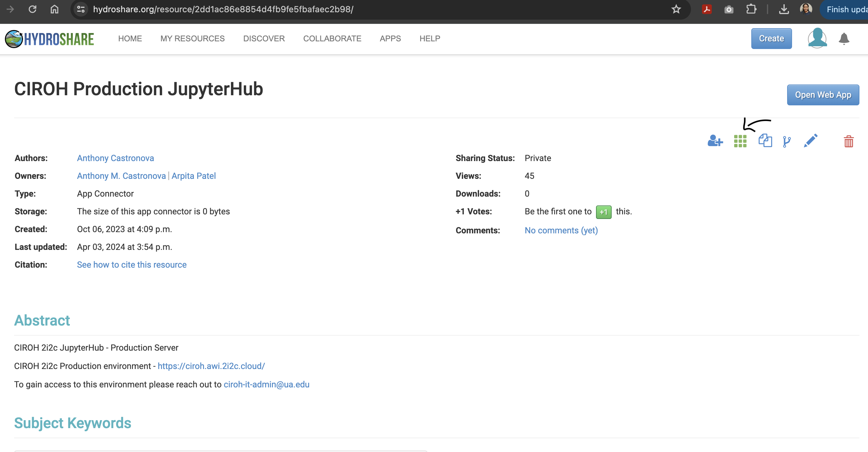The height and width of the screenshot is (452, 868).
Task: Click the App Connector type value
Action: pyautogui.click(x=105, y=194)
